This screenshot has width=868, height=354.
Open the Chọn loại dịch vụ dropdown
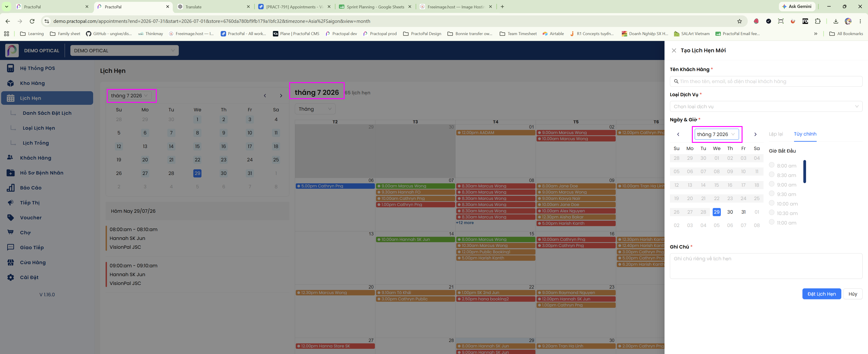pyautogui.click(x=766, y=106)
